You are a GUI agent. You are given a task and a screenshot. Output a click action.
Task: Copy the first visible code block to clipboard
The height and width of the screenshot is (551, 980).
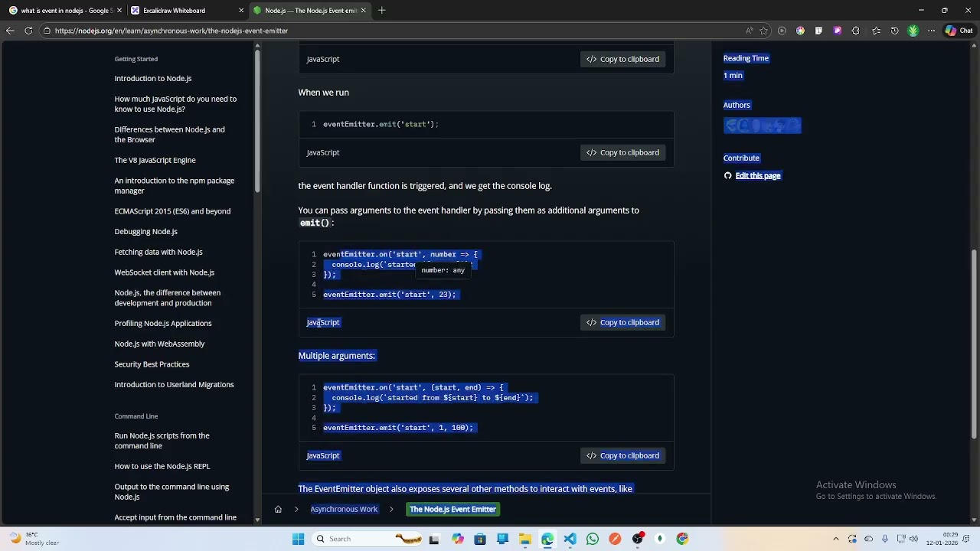pos(622,59)
